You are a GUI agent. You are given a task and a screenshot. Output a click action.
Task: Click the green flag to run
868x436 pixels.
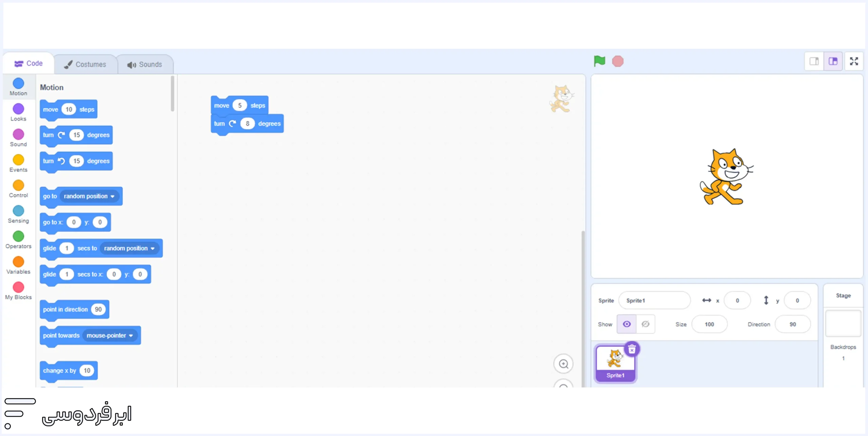point(599,61)
